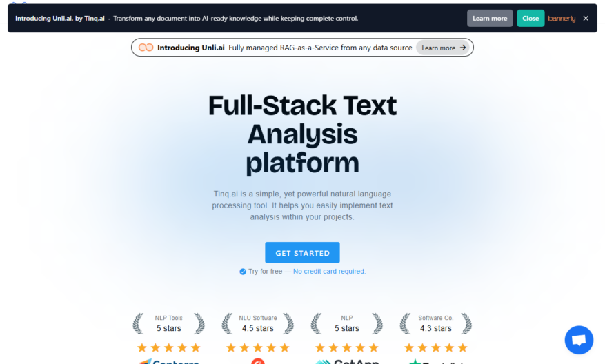Click the green Trustpilot star logo
The width and height of the screenshot is (605, 364).
415,362
